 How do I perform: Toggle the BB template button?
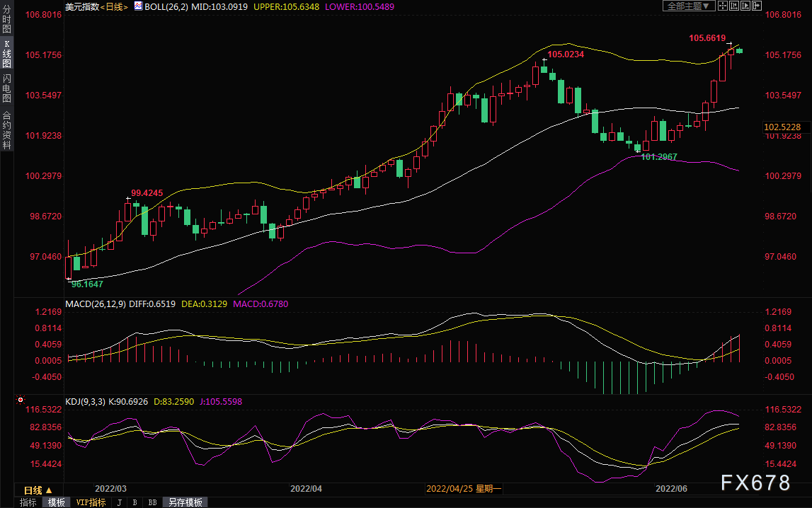pyautogui.click(x=153, y=502)
